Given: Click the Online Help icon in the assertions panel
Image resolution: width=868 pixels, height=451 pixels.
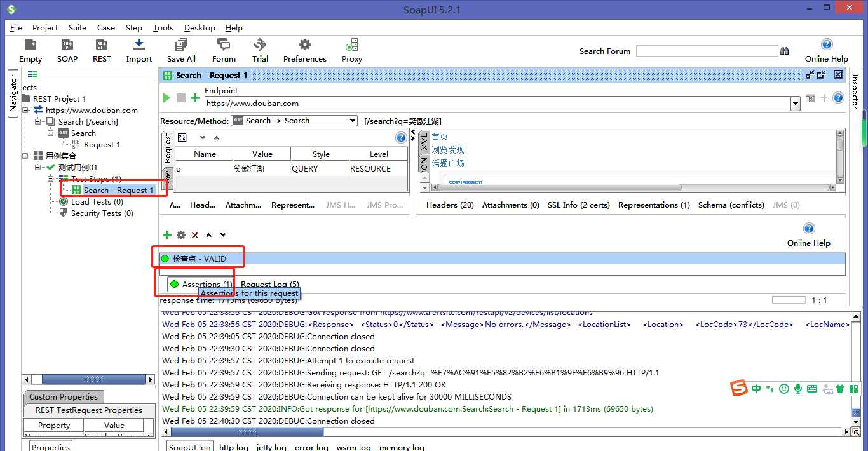Looking at the screenshot, I should tap(809, 229).
